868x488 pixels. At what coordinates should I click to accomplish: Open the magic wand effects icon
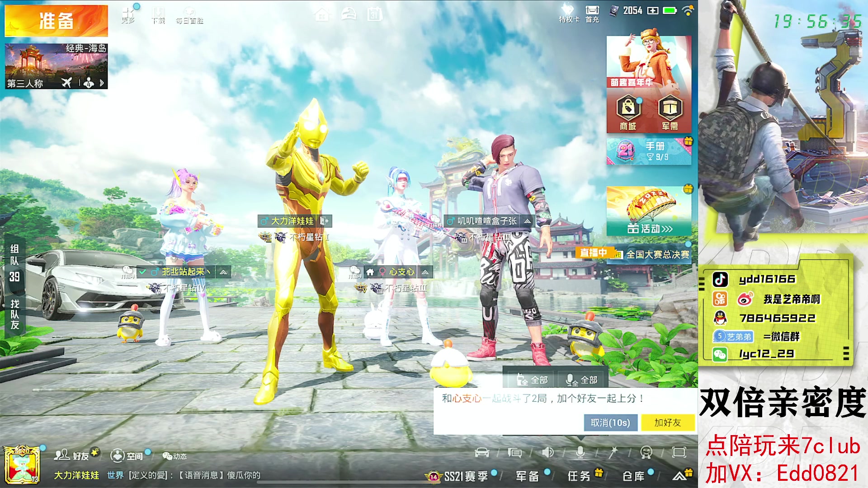613,452
